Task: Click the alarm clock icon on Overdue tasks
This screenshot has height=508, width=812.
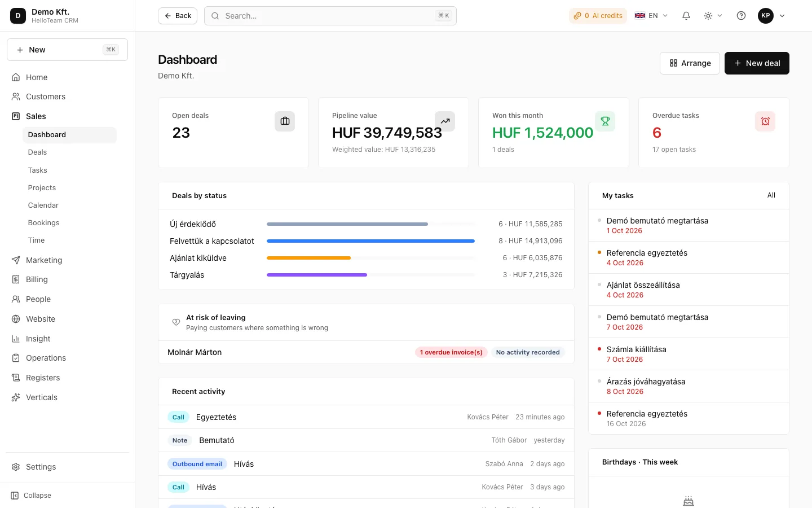Action: point(765,121)
